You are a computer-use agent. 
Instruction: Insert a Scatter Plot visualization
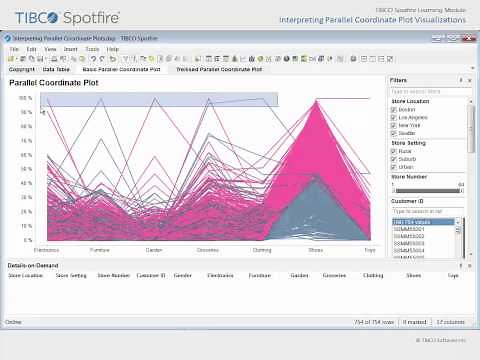point(269,59)
